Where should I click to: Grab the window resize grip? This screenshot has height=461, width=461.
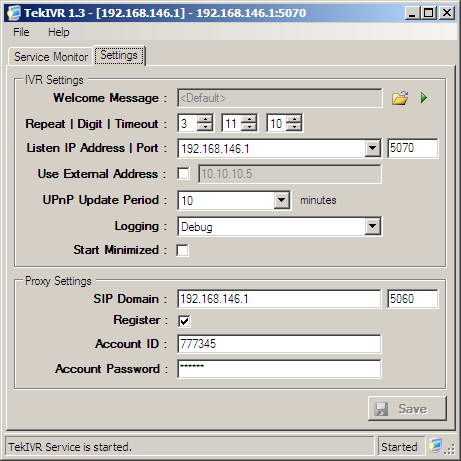450,449
